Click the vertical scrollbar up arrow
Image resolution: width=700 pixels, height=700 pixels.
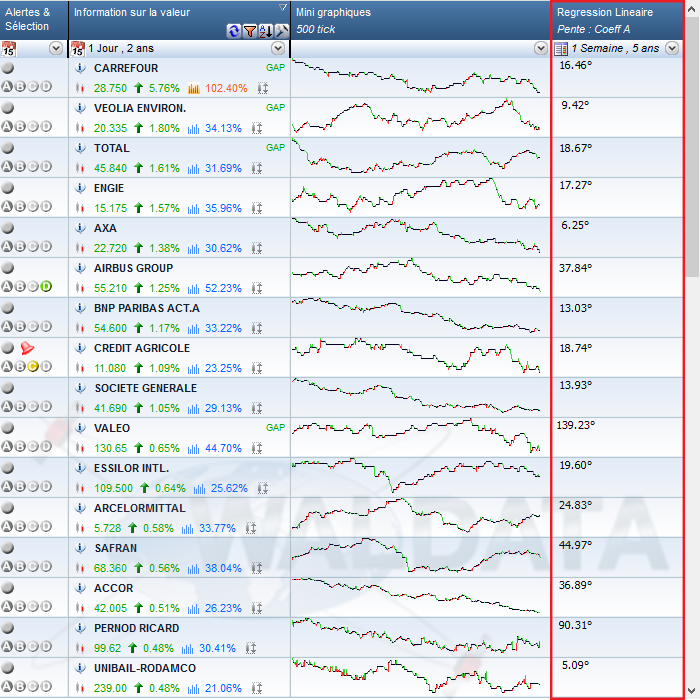coord(692,9)
